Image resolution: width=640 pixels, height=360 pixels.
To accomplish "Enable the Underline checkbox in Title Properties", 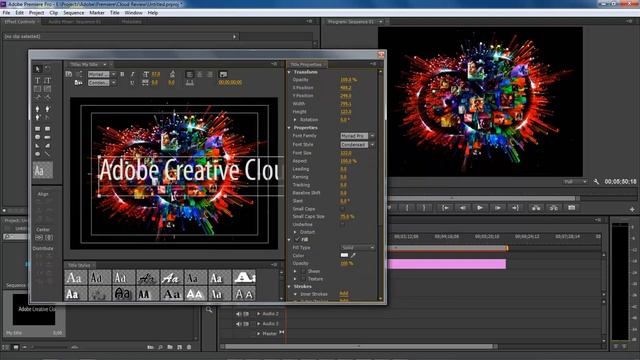I will tap(342, 224).
